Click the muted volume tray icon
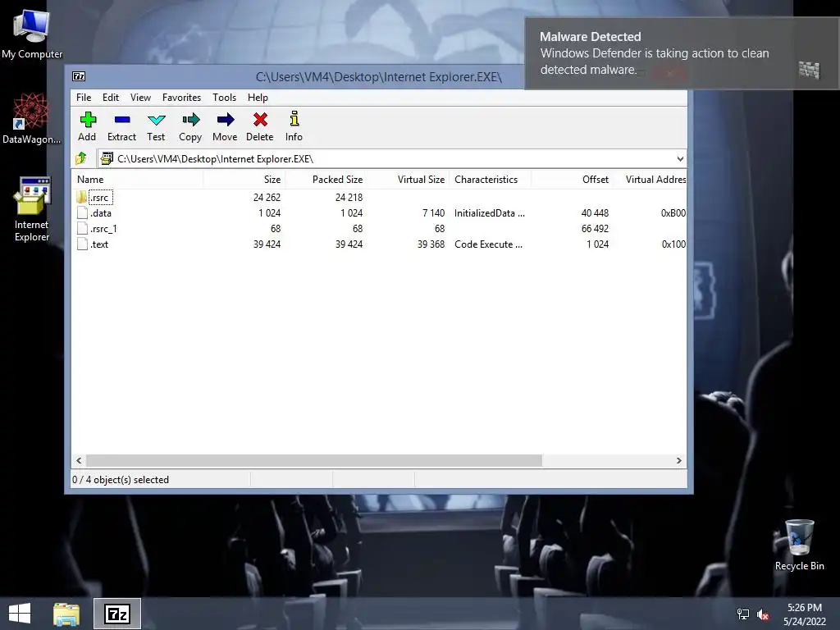Viewport: 840px width, 630px height. (x=763, y=614)
